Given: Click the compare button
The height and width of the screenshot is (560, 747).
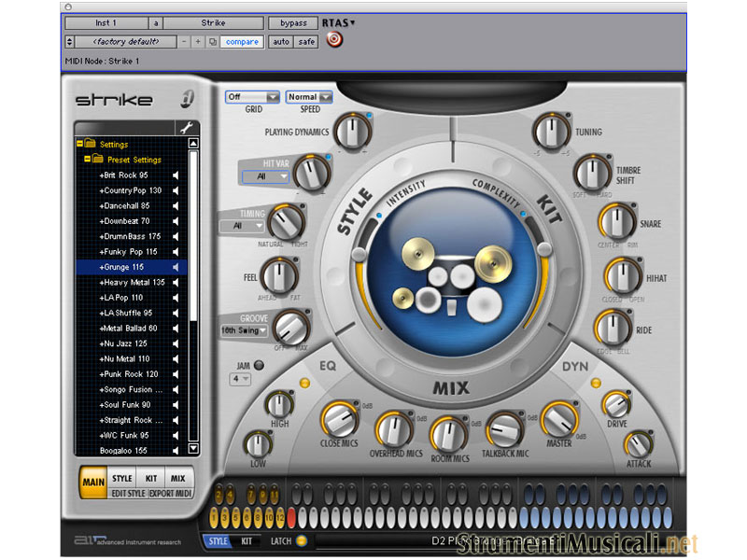Looking at the screenshot, I should [x=241, y=42].
